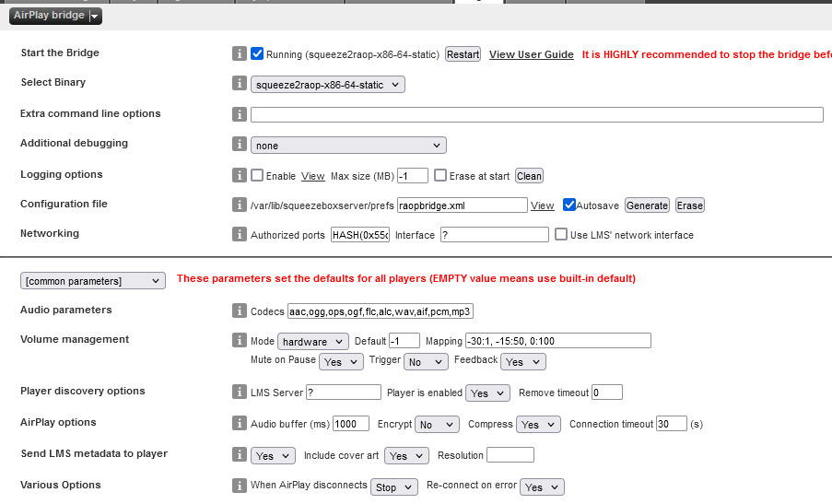Screen dimensions: 832x504
Task: Open the Include cover art dropdown
Action: pos(406,455)
